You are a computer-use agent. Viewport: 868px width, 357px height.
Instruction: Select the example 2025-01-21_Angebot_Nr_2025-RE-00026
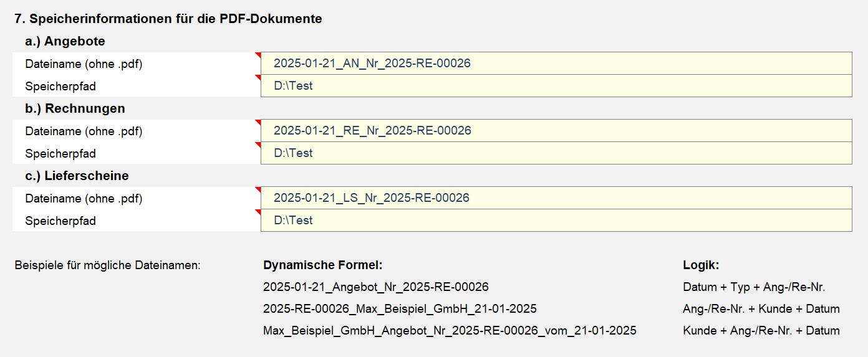pyautogui.click(x=376, y=287)
